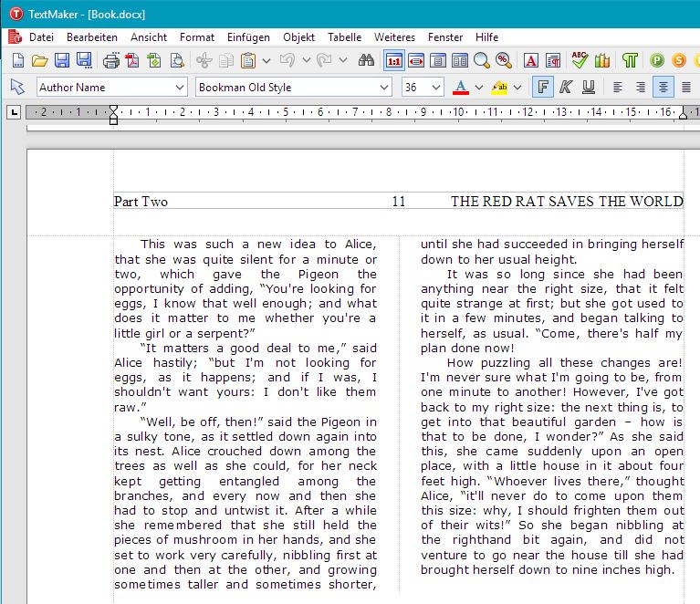This screenshot has height=604, width=700.
Task: Toggle underline formatting U button
Action: pos(589,87)
